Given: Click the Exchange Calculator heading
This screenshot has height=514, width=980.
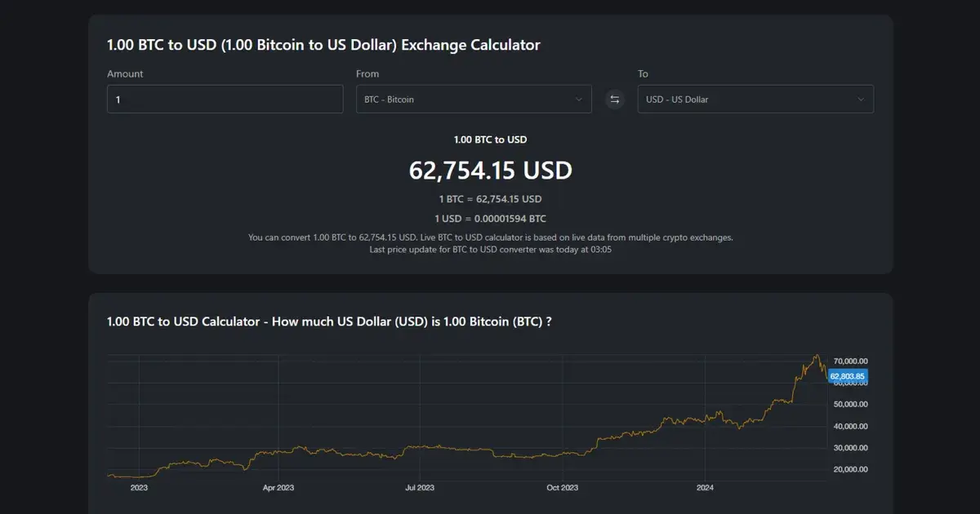Looking at the screenshot, I should point(323,45).
